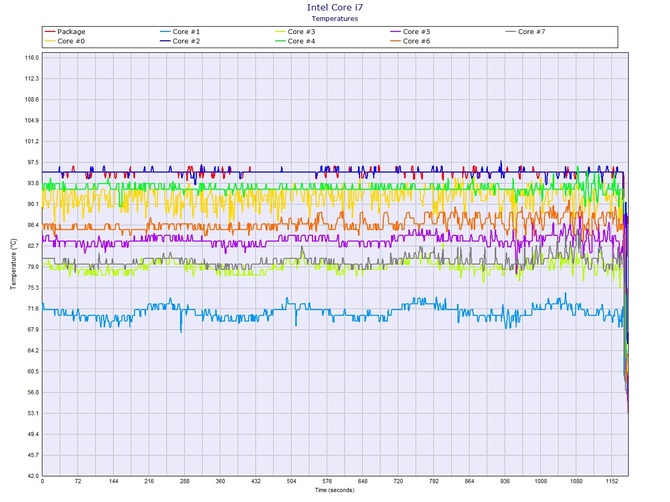The image size is (670, 502).
Task: Click the 116.0 value on the Y axis
Action: [x=32, y=58]
